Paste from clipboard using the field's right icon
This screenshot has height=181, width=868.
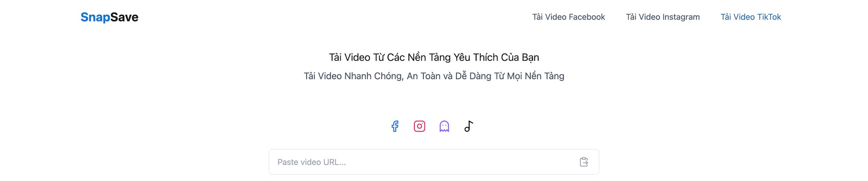[584, 162]
